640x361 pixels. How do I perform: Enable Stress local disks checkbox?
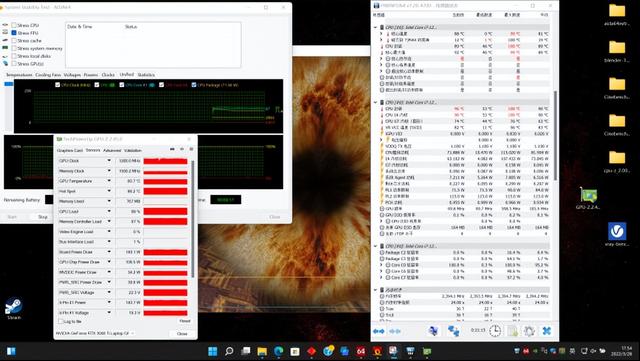coord(14,56)
